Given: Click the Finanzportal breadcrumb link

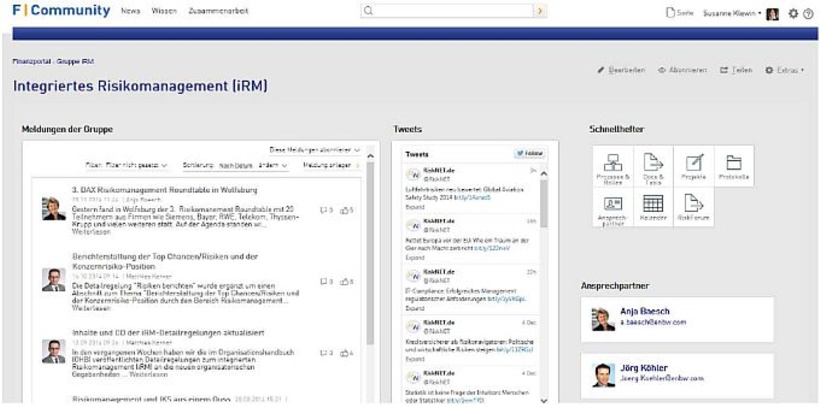Looking at the screenshot, I should point(31,61).
